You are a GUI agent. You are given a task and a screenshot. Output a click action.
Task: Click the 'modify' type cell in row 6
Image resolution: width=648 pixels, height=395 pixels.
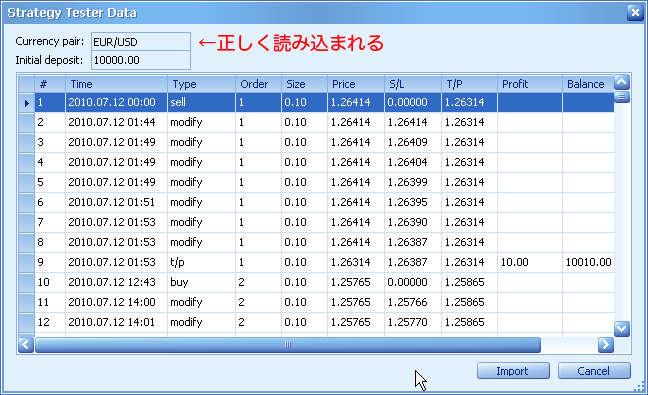[x=202, y=202]
